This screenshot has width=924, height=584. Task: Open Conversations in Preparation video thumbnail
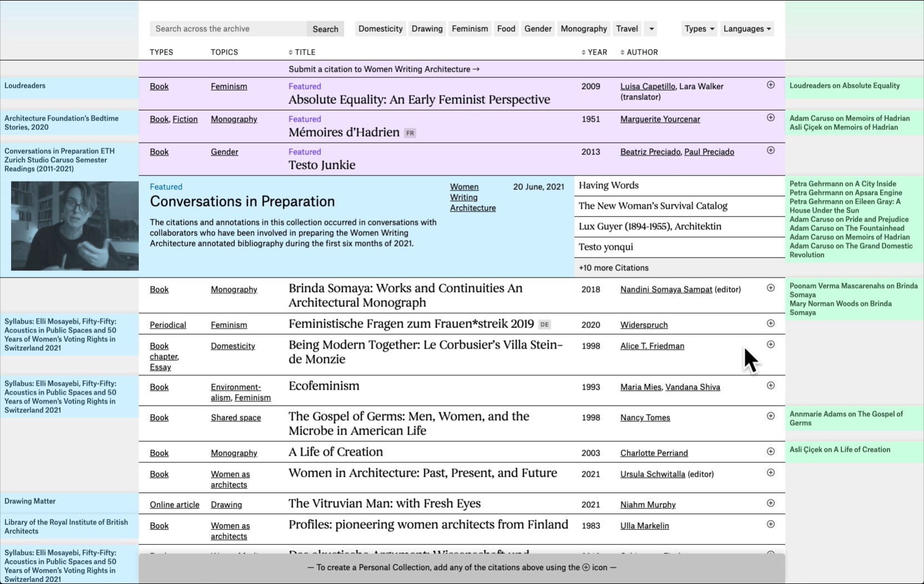coord(74,226)
